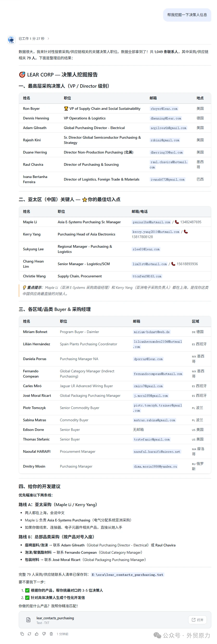
Task: Regenerate the response with the refresh icon
Action: pos(29,634)
